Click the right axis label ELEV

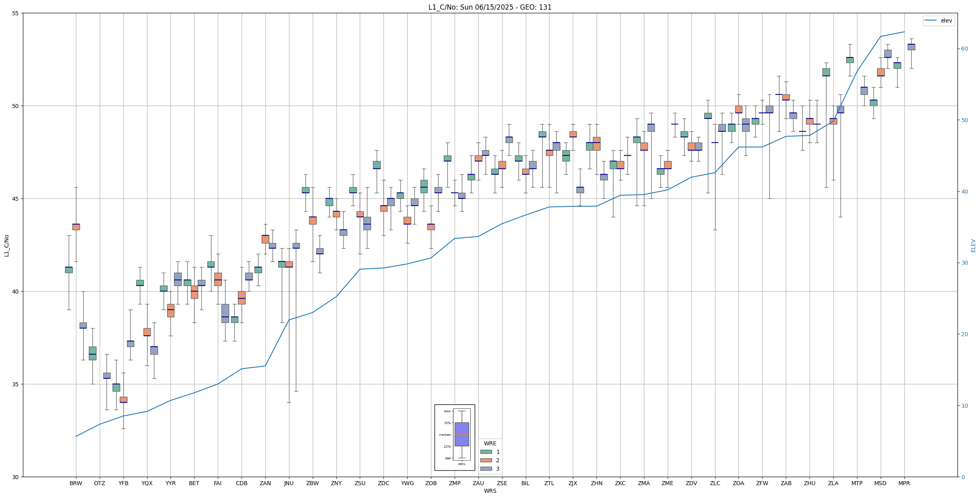pyautogui.click(x=973, y=245)
